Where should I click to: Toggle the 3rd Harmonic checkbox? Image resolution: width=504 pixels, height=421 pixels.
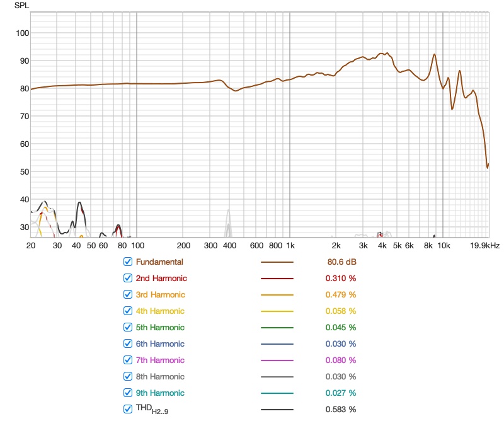[x=129, y=294]
